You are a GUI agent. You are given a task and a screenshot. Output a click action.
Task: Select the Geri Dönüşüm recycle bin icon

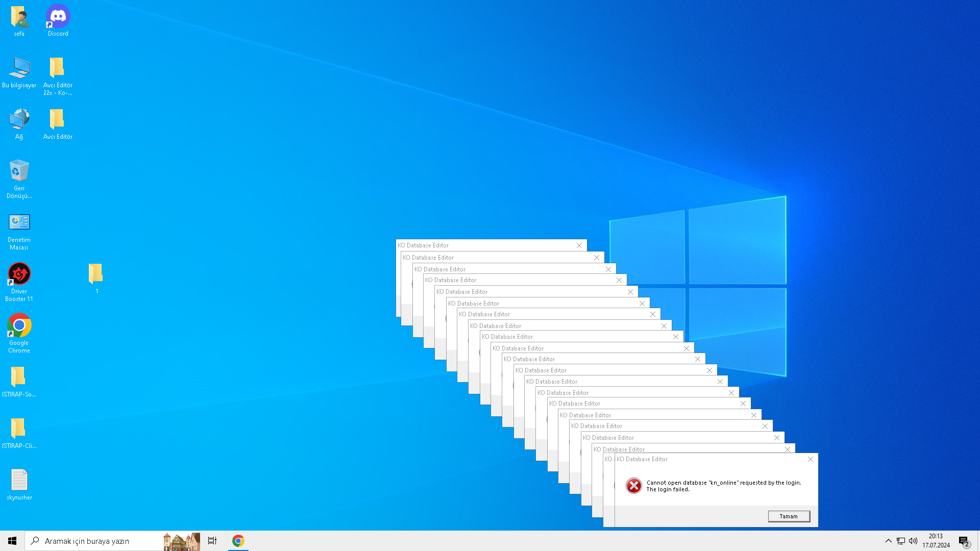pyautogui.click(x=19, y=179)
